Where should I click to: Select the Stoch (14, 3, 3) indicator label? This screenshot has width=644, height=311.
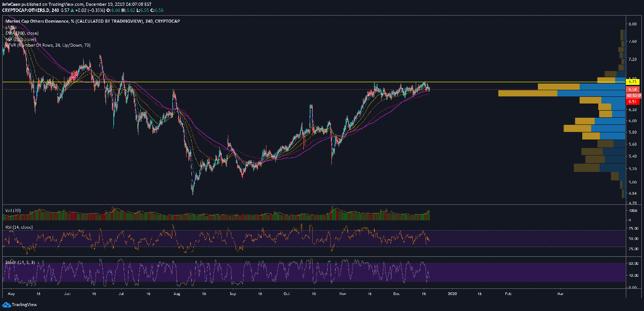[x=20, y=262]
